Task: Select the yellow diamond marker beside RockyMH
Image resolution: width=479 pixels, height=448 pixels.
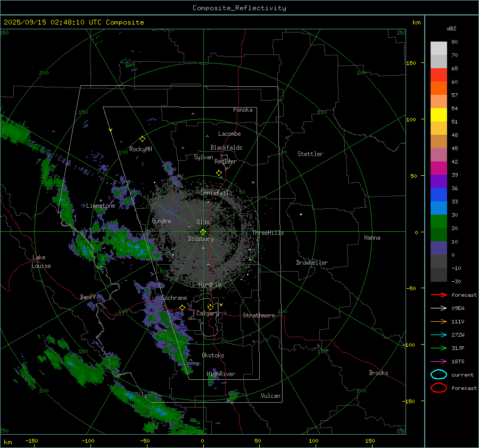Action: coord(142,139)
